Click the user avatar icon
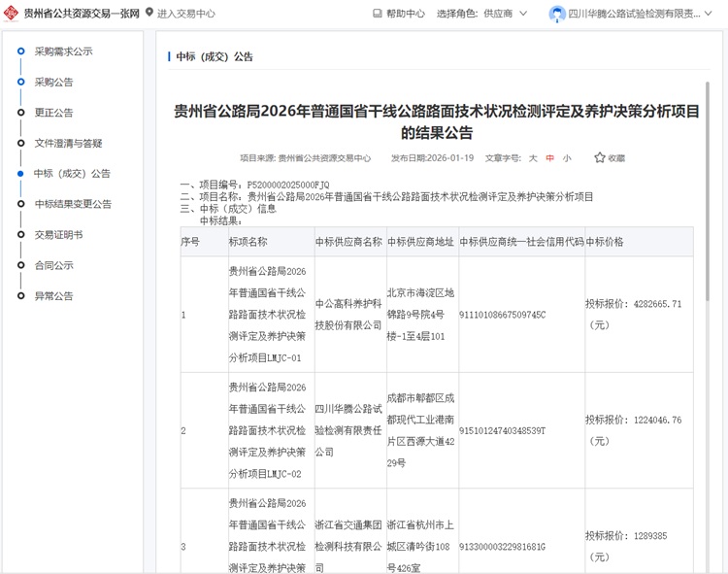This screenshot has width=728, height=574. 557,14
